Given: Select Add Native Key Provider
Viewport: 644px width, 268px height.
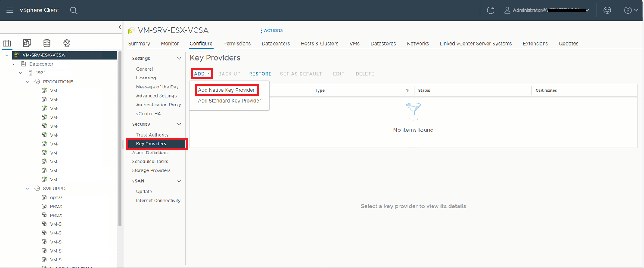Looking at the screenshot, I should 226,90.
